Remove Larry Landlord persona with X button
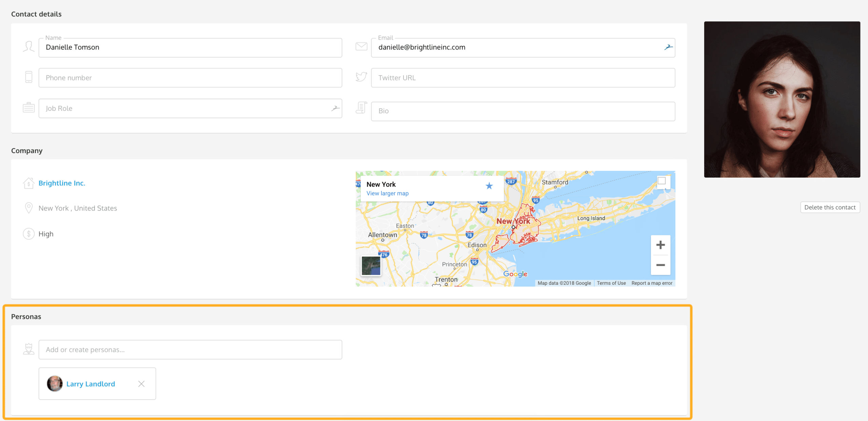Screen dimensions: 868x421 [142, 383]
